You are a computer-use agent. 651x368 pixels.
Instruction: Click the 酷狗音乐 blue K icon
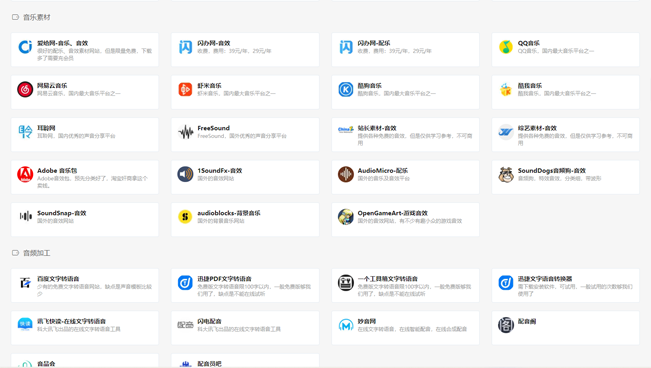(x=345, y=89)
